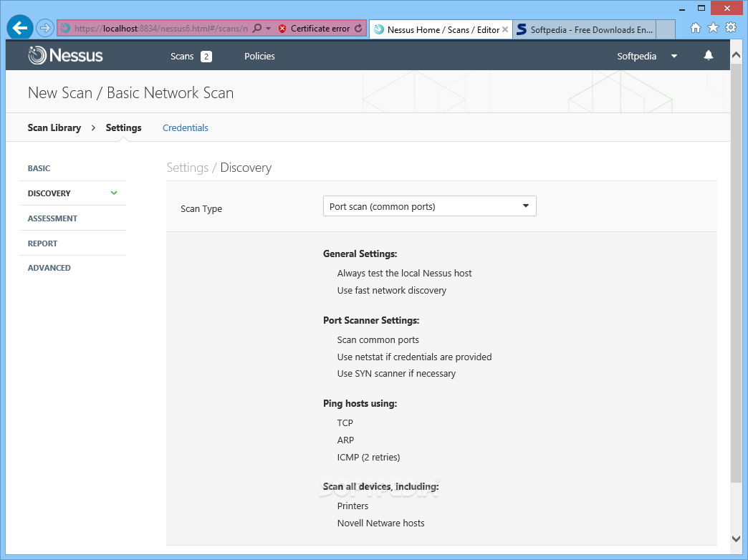Click 'Scan common ports' text
The image size is (748, 560).
point(378,340)
